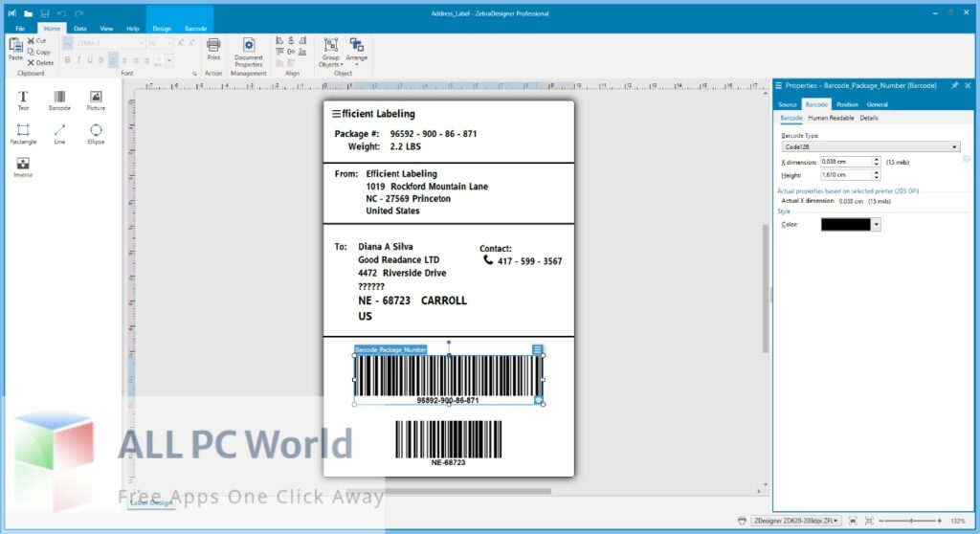Select the Line drawing tool

click(59, 133)
